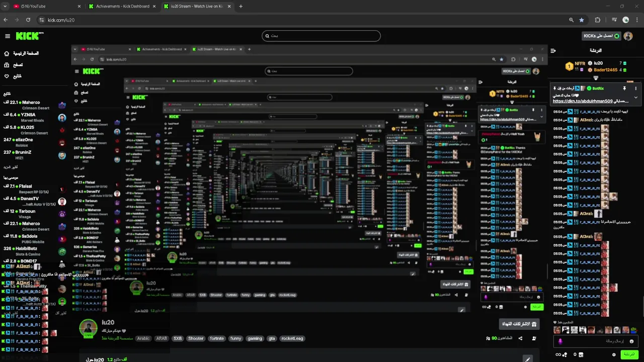Collapse the chat panel with the arrow icon
Image resolution: width=644 pixels, height=362 pixels.
553,50
